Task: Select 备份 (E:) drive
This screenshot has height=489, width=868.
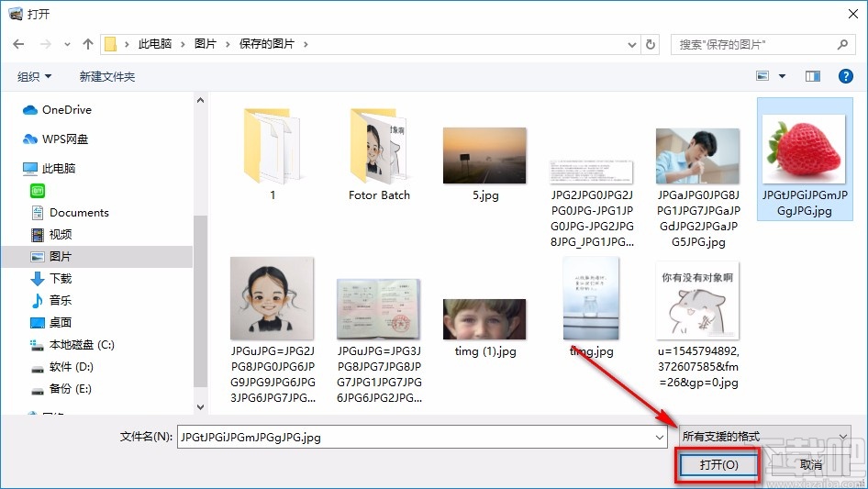Action: pyautogui.click(x=61, y=389)
